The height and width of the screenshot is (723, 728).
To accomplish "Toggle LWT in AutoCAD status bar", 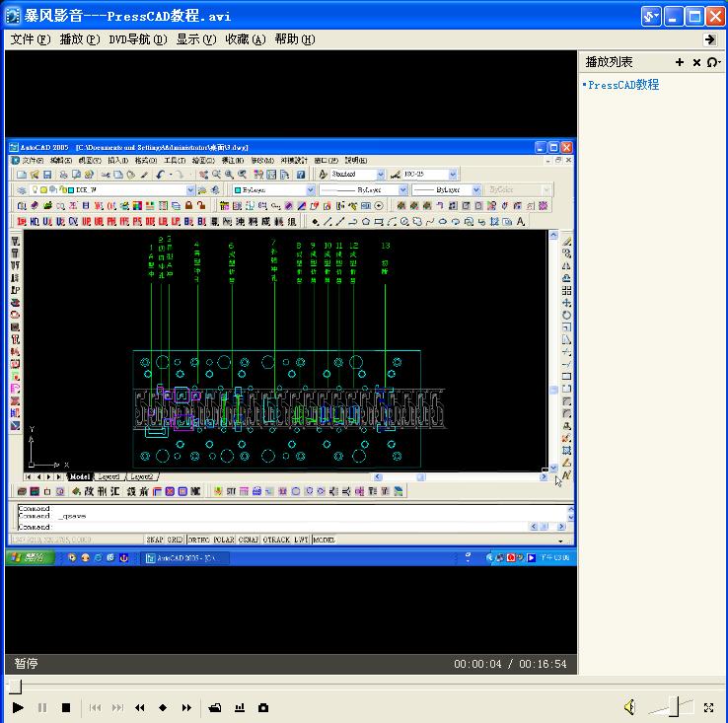I will [301, 541].
